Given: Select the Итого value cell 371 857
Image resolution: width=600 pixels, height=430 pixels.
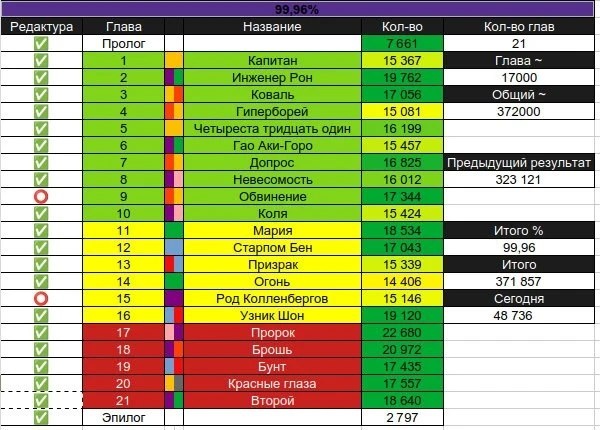Looking at the screenshot, I should pyautogui.click(x=519, y=282).
